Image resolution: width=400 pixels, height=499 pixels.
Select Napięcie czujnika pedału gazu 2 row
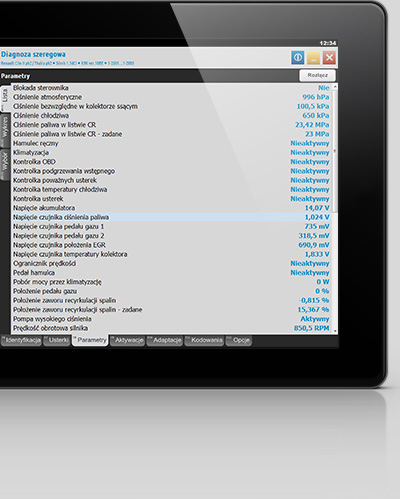tap(172, 236)
